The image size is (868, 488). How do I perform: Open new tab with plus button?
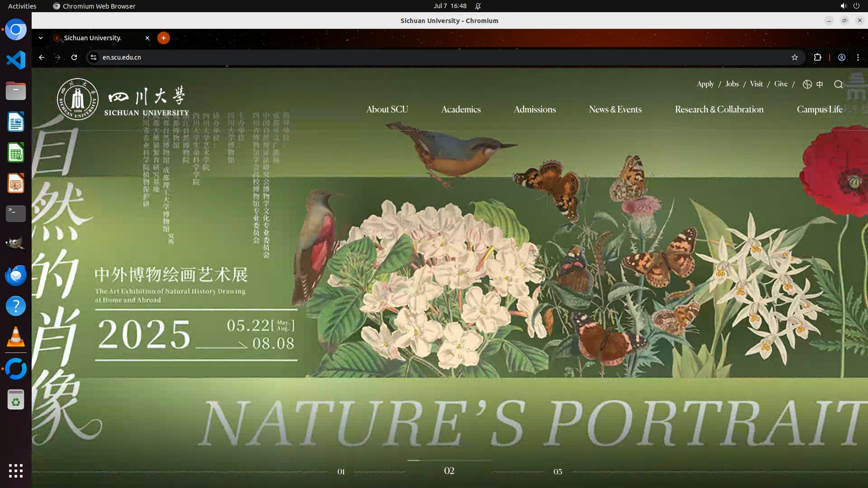(164, 38)
